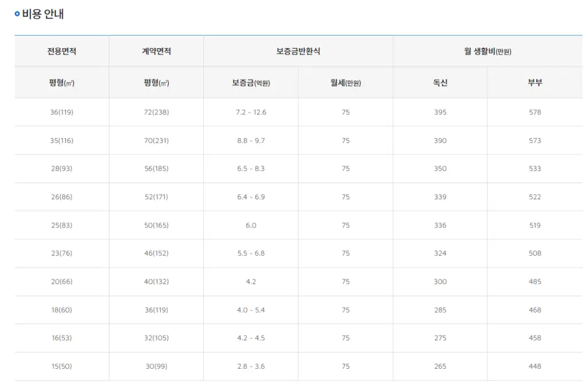Select the 20(66) area cell
The image size is (588, 390).
(x=62, y=281)
